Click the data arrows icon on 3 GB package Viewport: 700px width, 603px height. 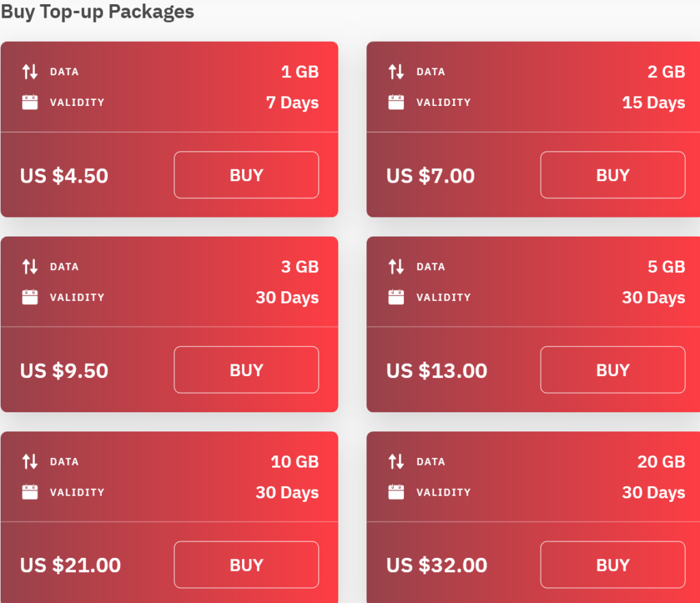click(x=30, y=267)
